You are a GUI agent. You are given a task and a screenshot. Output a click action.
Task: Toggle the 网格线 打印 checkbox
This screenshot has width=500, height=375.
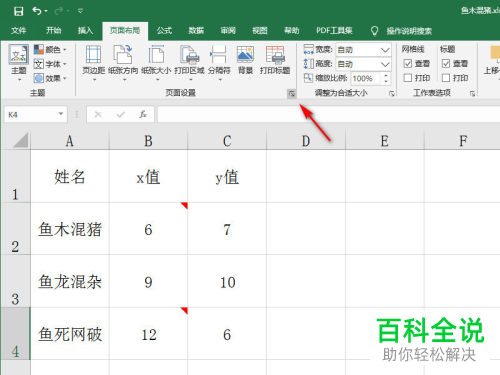pyautogui.click(x=408, y=78)
